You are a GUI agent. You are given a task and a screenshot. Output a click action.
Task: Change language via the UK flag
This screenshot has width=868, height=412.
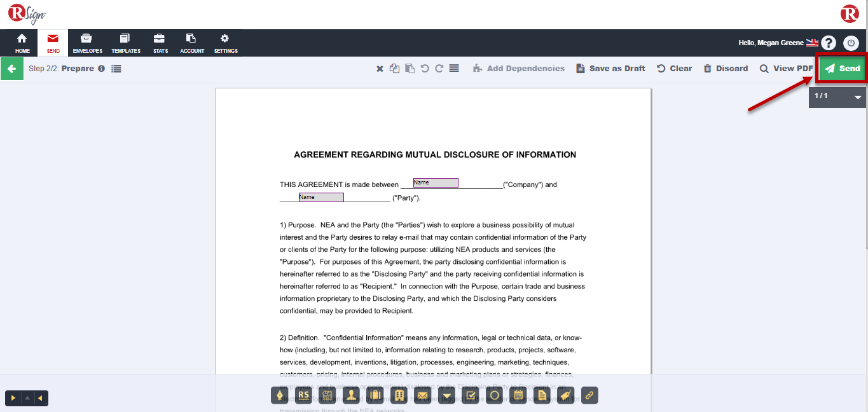pos(812,43)
